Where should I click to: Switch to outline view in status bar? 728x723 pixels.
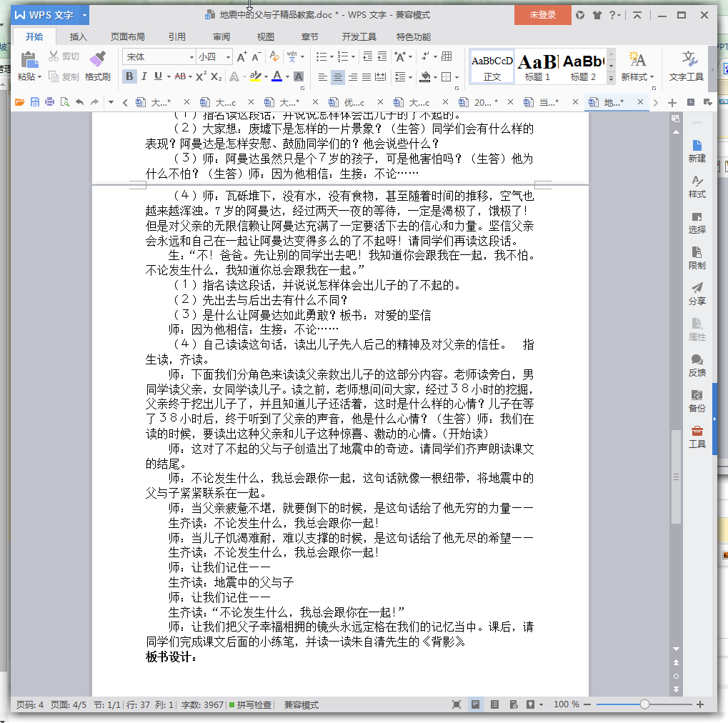(494, 704)
